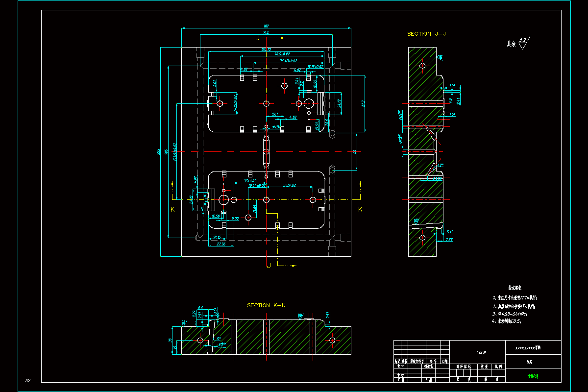Select the '27.36' dimension text
This screenshot has height=392, width=588.
[x=220, y=244]
